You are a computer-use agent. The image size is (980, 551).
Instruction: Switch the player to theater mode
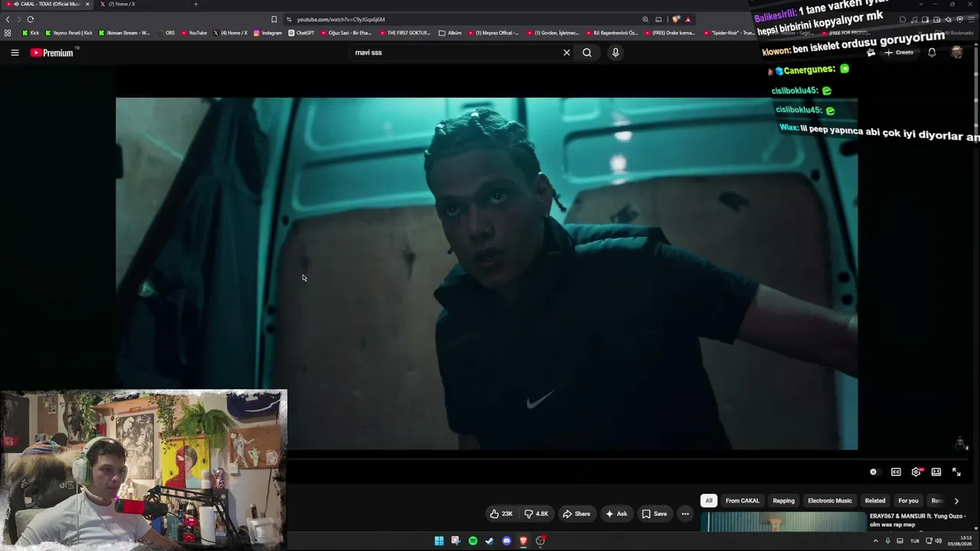click(936, 472)
